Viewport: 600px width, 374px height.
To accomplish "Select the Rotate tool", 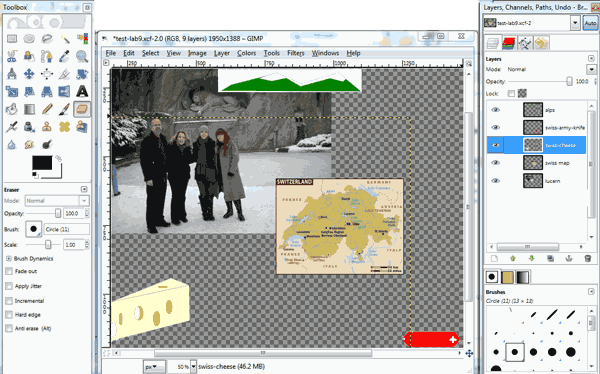I will [82, 73].
